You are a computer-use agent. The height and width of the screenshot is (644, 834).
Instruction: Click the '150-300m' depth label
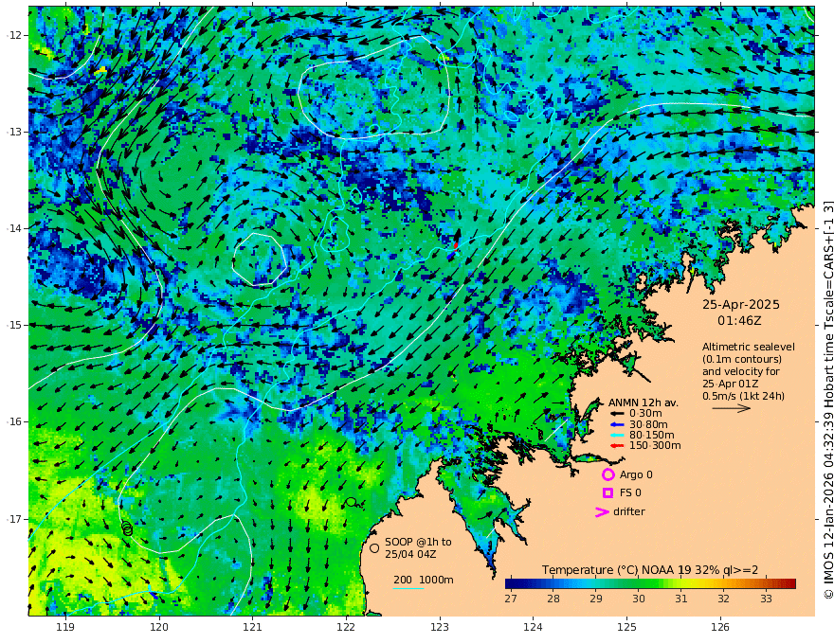tap(655, 446)
